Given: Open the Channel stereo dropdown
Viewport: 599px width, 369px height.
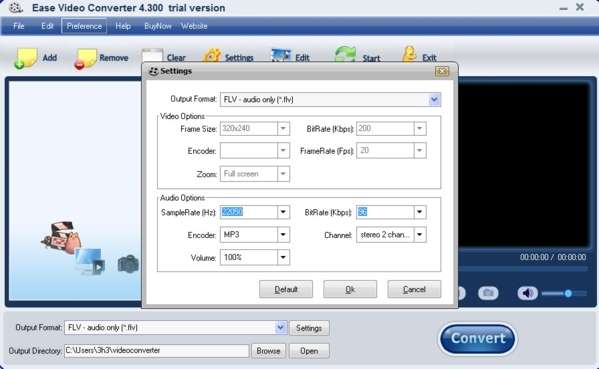Looking at the screenshot, I should pyautogui.click(x=420, y=235).
